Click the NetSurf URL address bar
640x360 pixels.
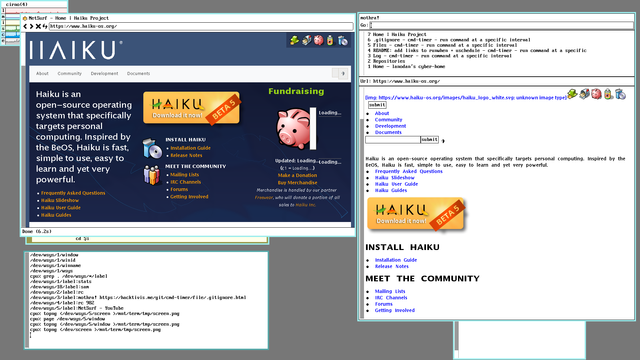[201, 26]
